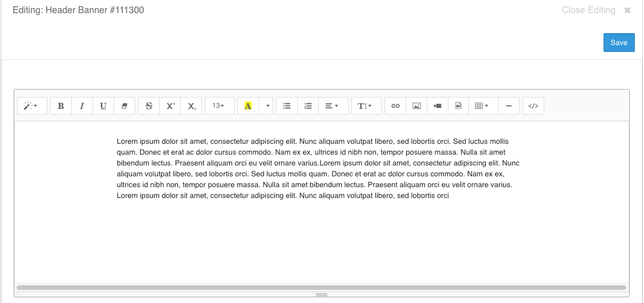Toggle strikethrough formatting
The width and height of the screenshot is (644, 303).
149,106
